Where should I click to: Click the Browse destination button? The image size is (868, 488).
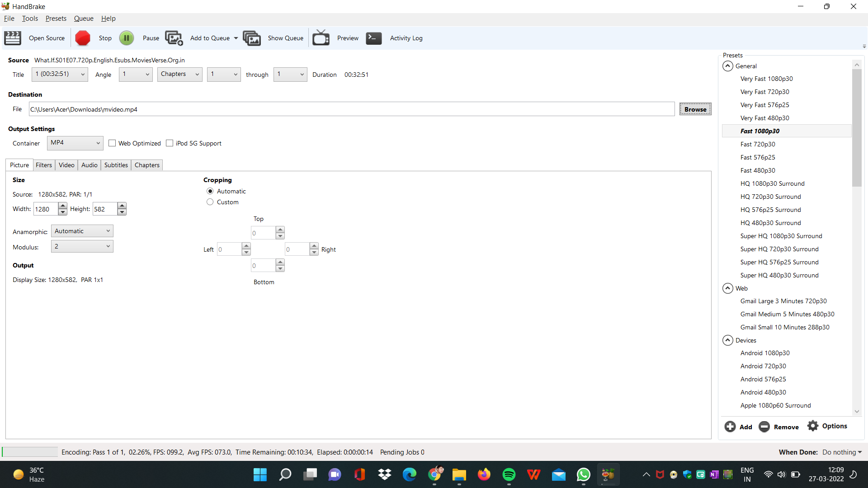(695, 109)
